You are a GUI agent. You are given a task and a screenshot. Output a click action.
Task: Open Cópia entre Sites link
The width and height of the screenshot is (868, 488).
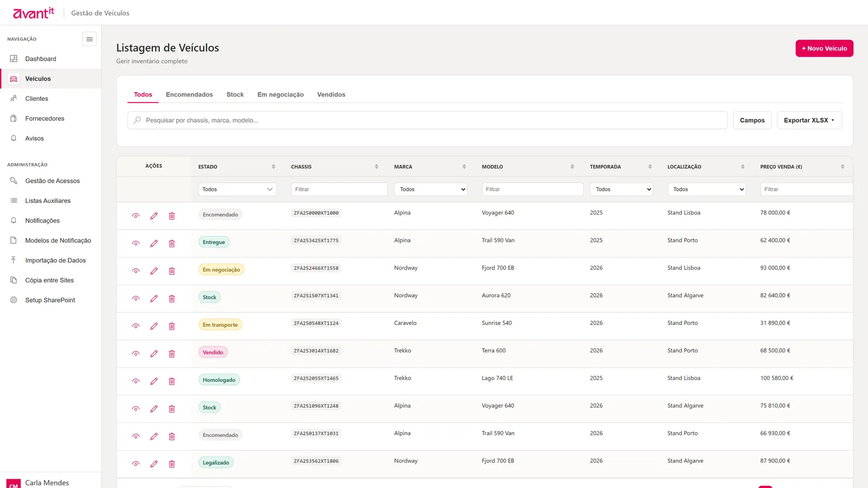coord(50,280)
